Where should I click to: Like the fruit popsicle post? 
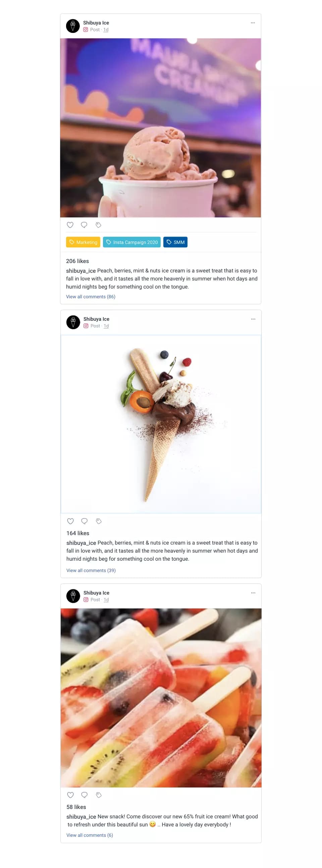click(70, 795)
